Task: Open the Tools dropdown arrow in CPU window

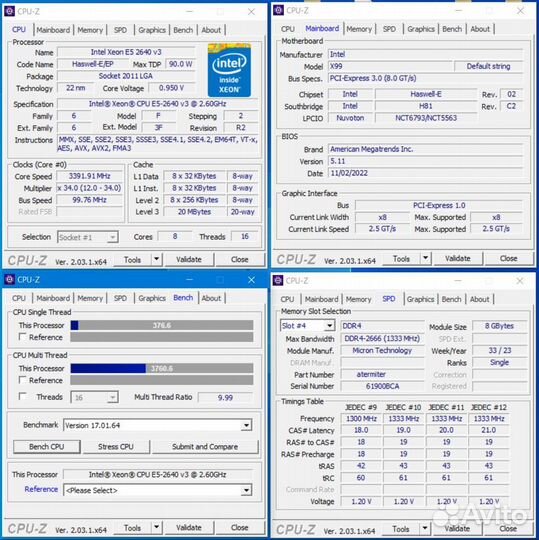Action: [156, 259]
